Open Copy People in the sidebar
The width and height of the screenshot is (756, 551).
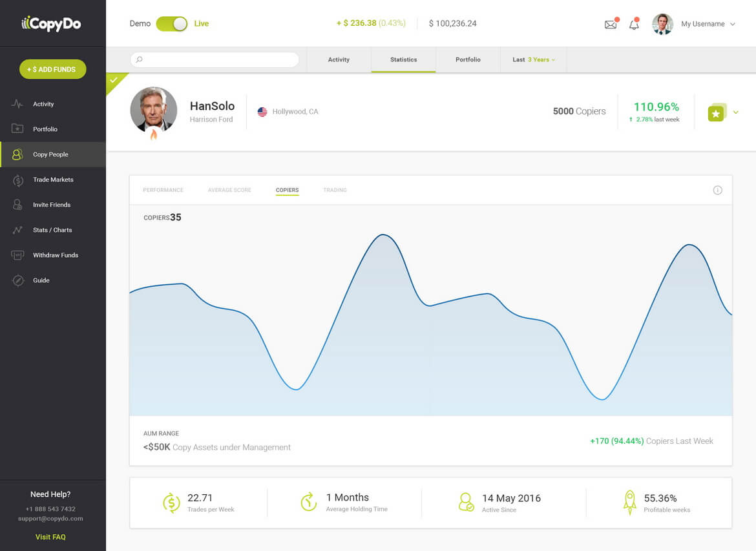[53, 154]
